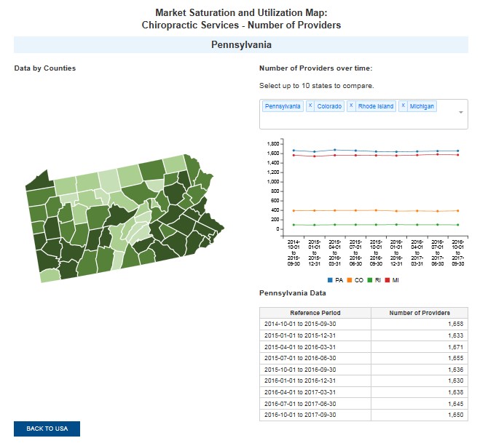504x446 pixels.
Task: Click BACK TO USA button
Action: tap(47, 429)
